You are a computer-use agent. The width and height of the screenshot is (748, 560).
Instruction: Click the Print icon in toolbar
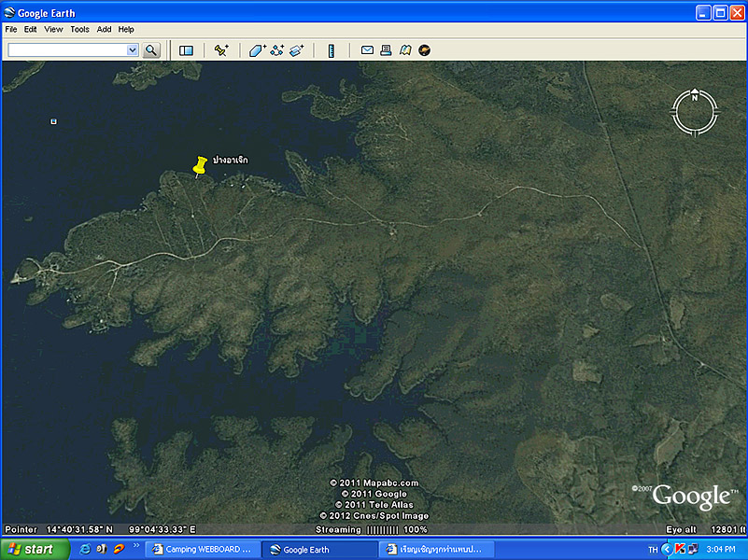coord(386,50)
